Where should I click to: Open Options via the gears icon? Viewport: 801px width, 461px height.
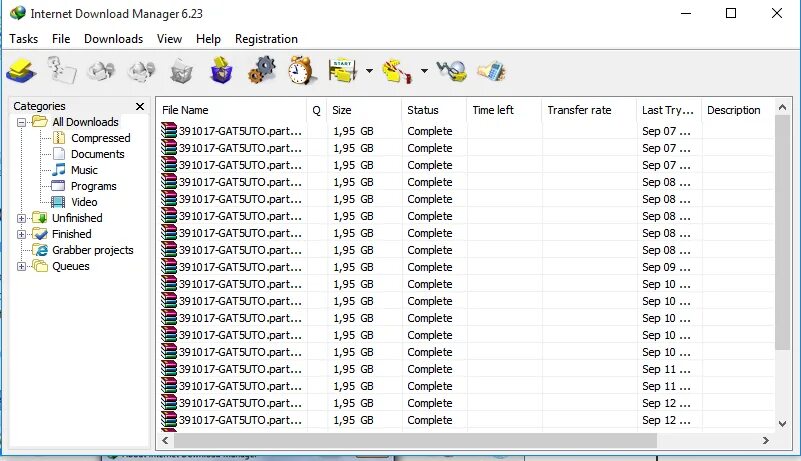click(262, 70)
